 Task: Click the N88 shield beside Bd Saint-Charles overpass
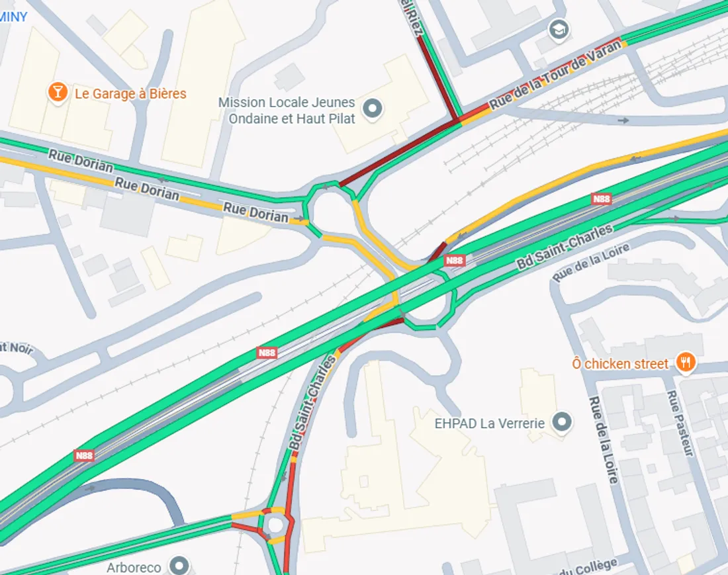pyautogui.click(x=454, y=260)
